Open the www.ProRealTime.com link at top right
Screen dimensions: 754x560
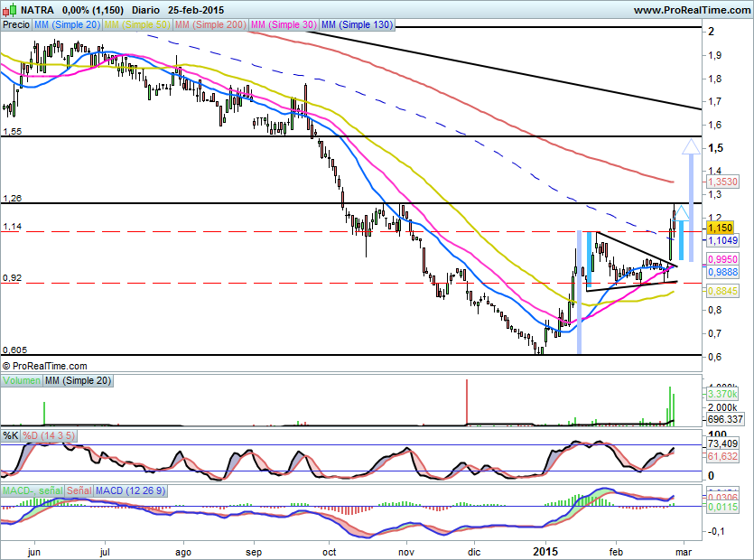click(691, 9)
